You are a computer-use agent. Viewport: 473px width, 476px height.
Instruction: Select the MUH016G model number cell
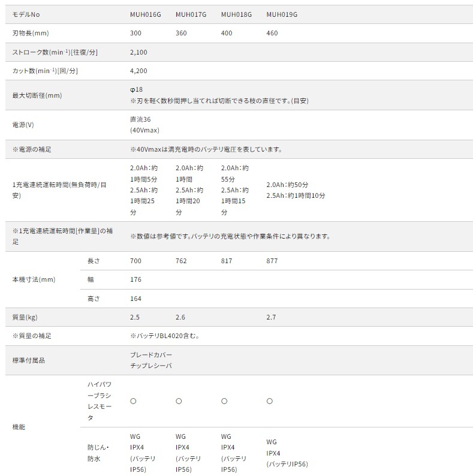click(x=146, y=14)
